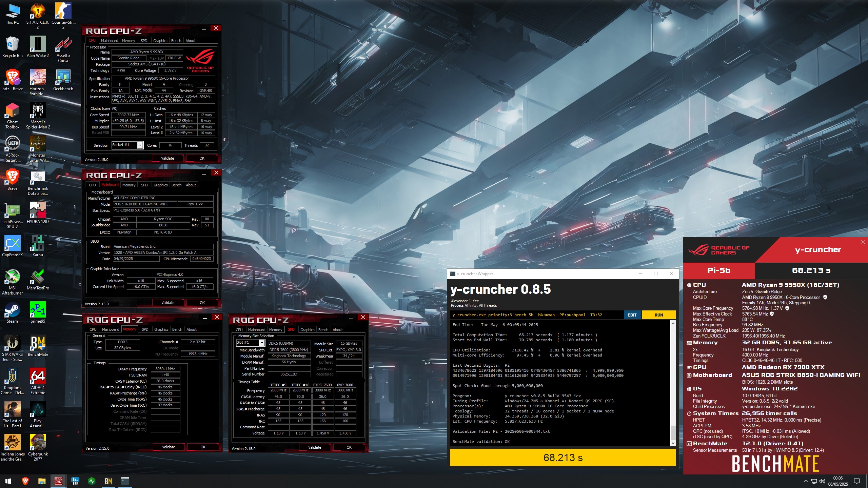Click OK in the Mainboard window
The image size is (868, 488).
[202, 303]
